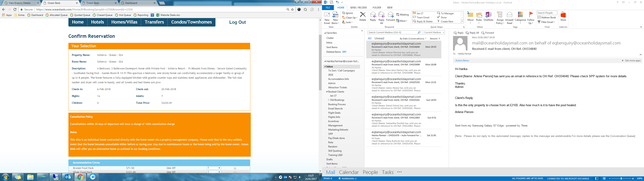Screen dimensions: 644x181
Task: Send message to OneNote
Action: point(488,16)
